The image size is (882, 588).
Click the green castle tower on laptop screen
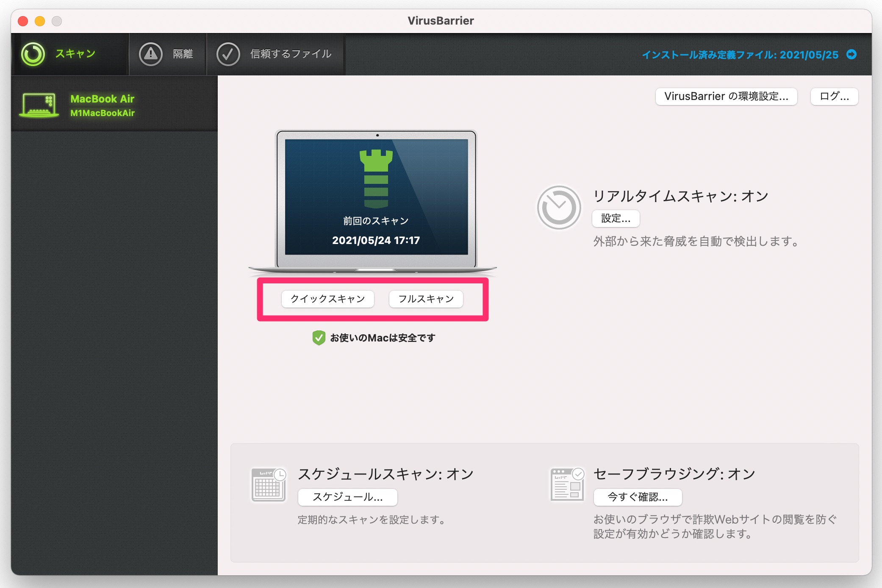pyautogui.click(x=376, y=179)
